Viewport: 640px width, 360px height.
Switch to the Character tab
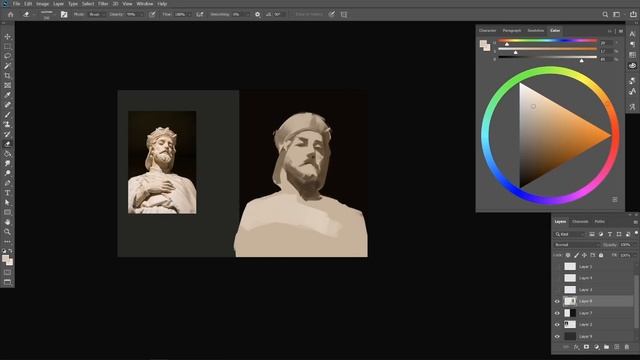coord(487,31)
